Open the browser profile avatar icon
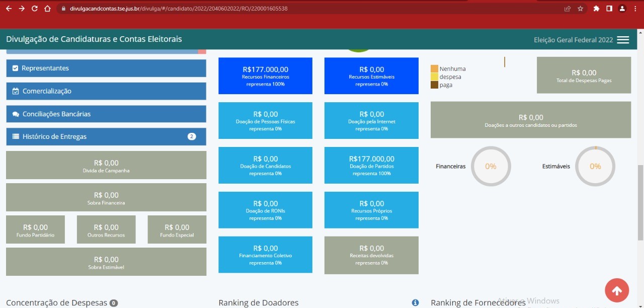This screenshot has width=644, height=308. point(622,9)
